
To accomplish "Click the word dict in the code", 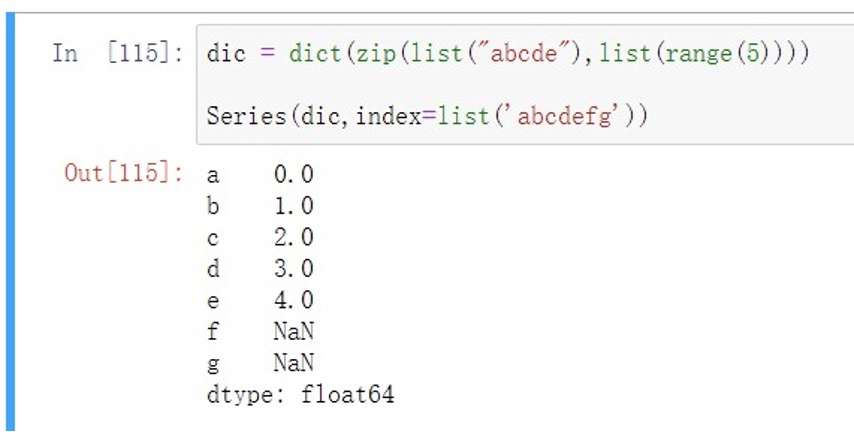I will tap(314, 53).
